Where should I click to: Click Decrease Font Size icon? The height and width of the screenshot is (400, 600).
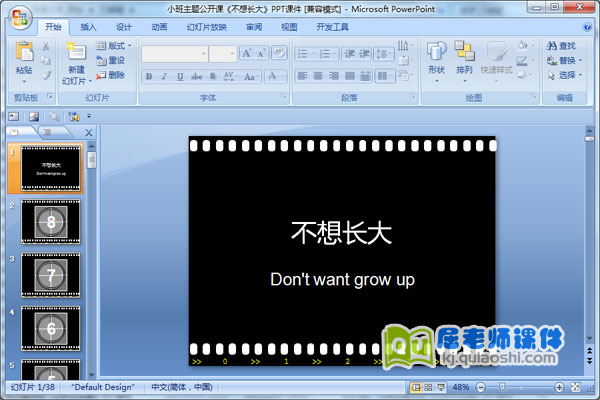point(262,53)
